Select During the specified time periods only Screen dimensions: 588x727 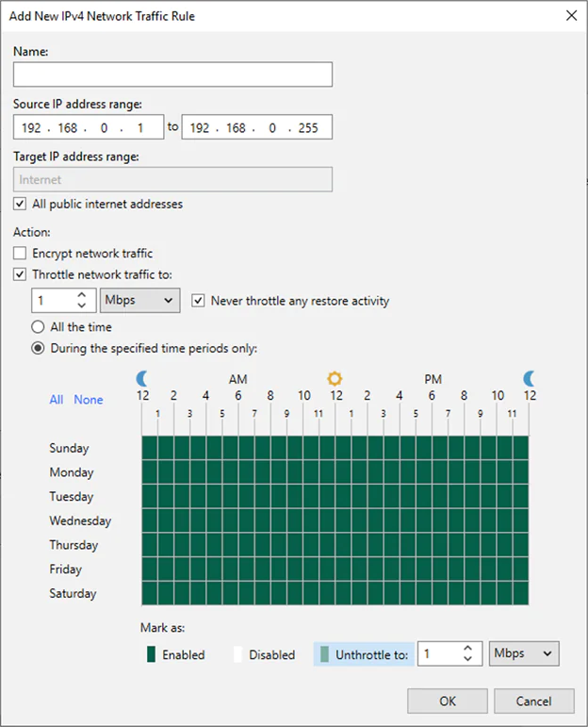pyautogui.click(x=38, y=348)
